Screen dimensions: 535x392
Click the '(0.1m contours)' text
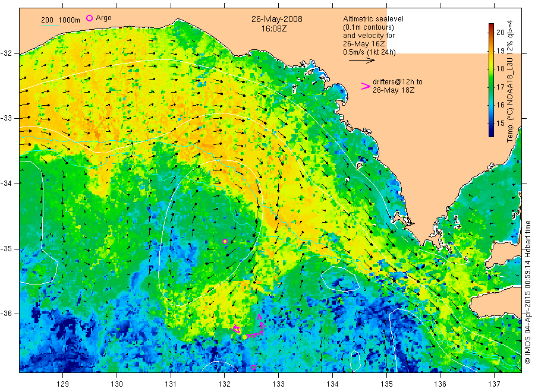click(x=368, y=27)
